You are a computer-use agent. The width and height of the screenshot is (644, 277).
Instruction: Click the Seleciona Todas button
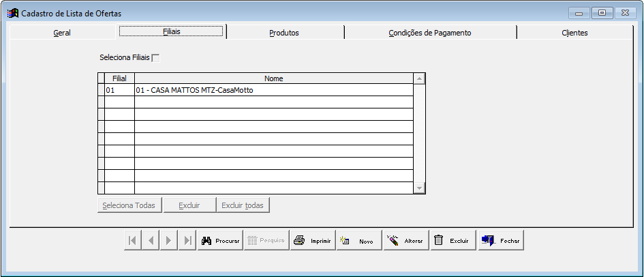129,205
